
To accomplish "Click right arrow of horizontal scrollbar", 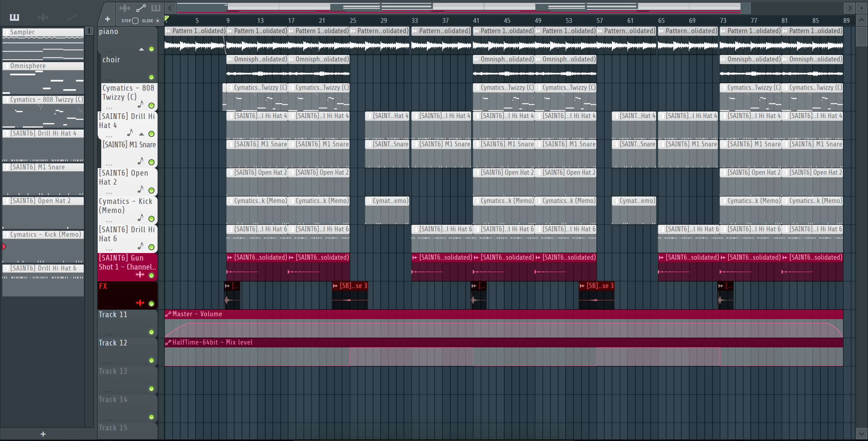I will coord(850,8).
